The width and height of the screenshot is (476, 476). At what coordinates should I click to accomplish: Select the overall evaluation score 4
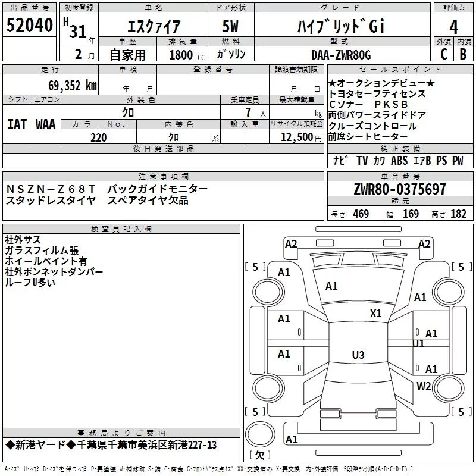click(453, 26)
